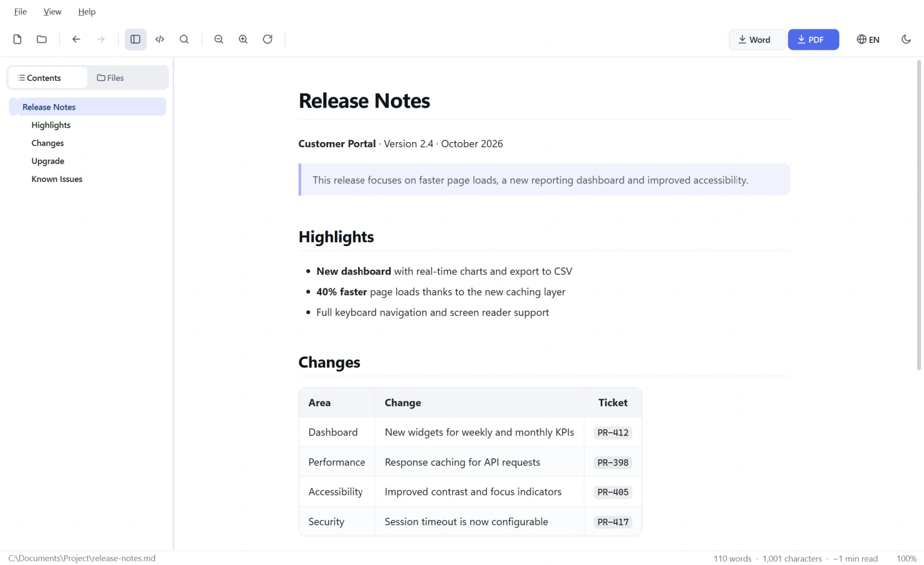Click the Highlights section heading
The image size is (924, 565).
pos(336,237)
